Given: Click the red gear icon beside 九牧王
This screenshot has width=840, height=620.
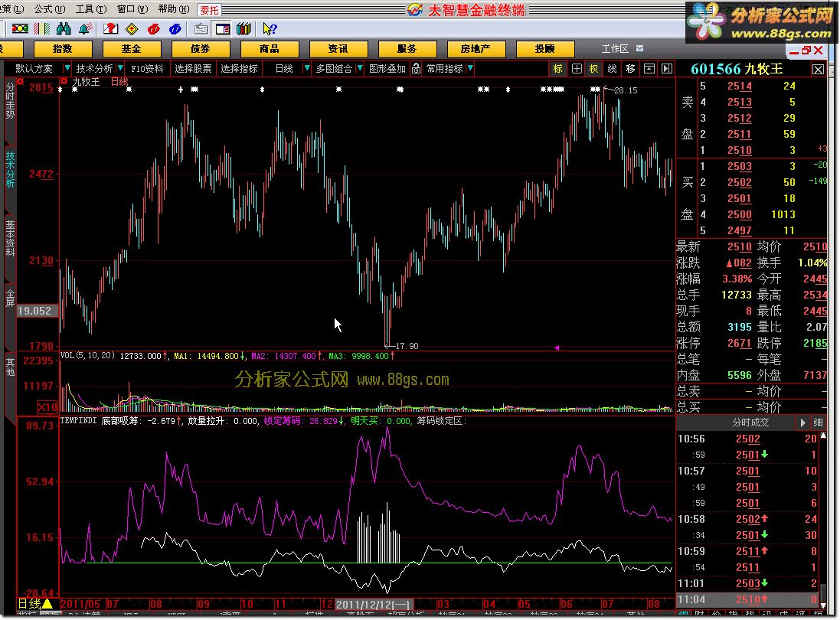Looking at the screenshot, I should 64,81.
